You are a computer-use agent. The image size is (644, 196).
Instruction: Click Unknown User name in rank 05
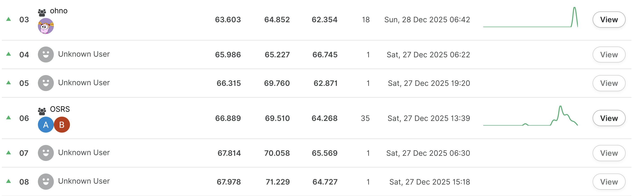[84, 82]
